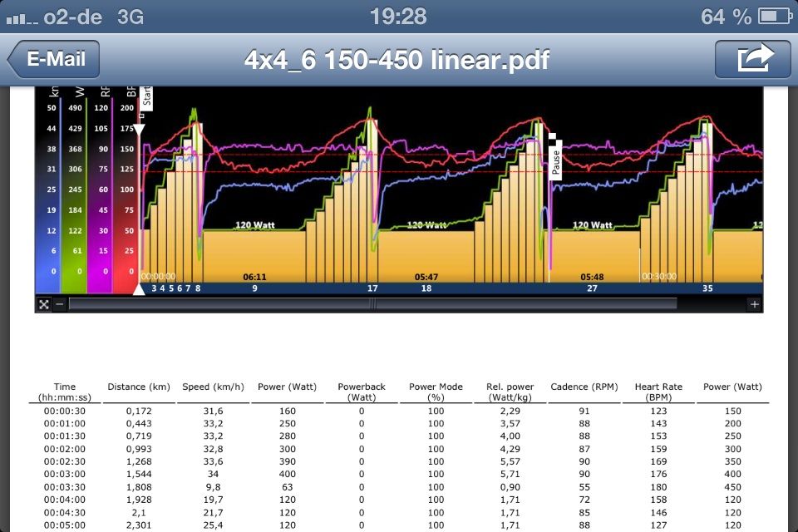Click the Heart Rate (BPM) column header
The width and height of the screenshot is (798, 532).
pos(658,392)
